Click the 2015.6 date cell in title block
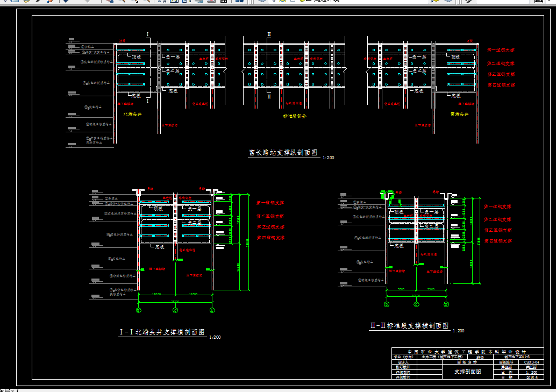The width and height of the screenshot is (556, 392). (x=531, y=377)
